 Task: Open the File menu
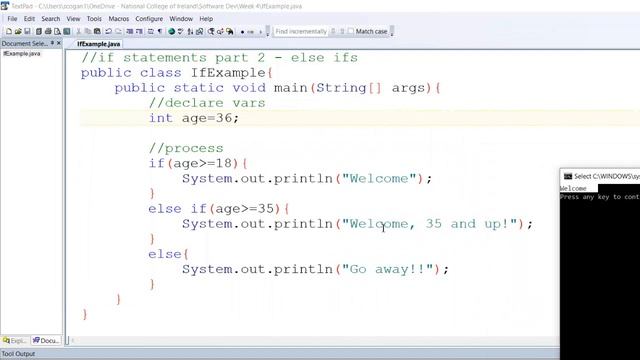12,19
